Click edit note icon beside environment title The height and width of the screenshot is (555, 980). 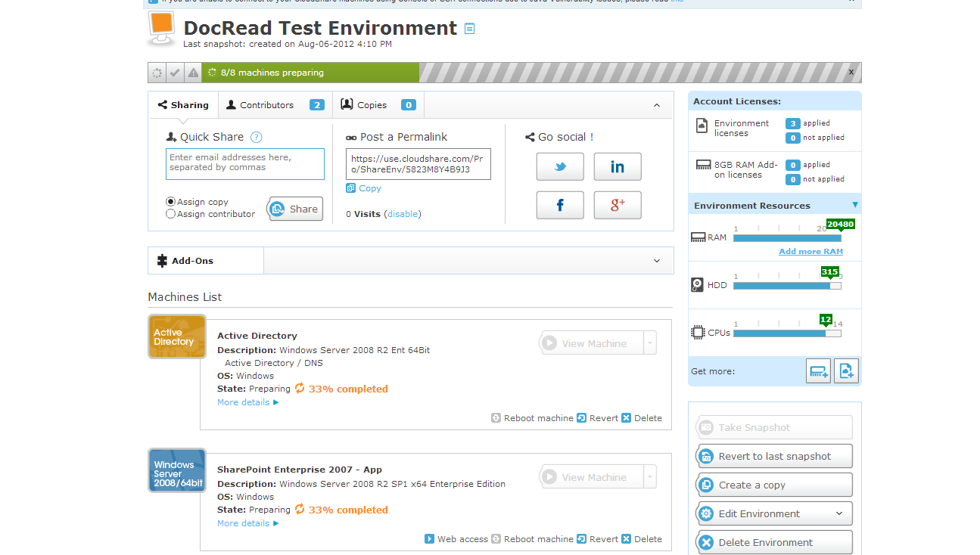point(469,29)
